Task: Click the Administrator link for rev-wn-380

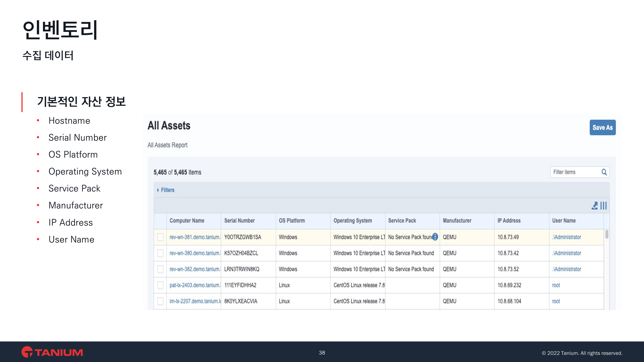Action: (x=567, y=253)
